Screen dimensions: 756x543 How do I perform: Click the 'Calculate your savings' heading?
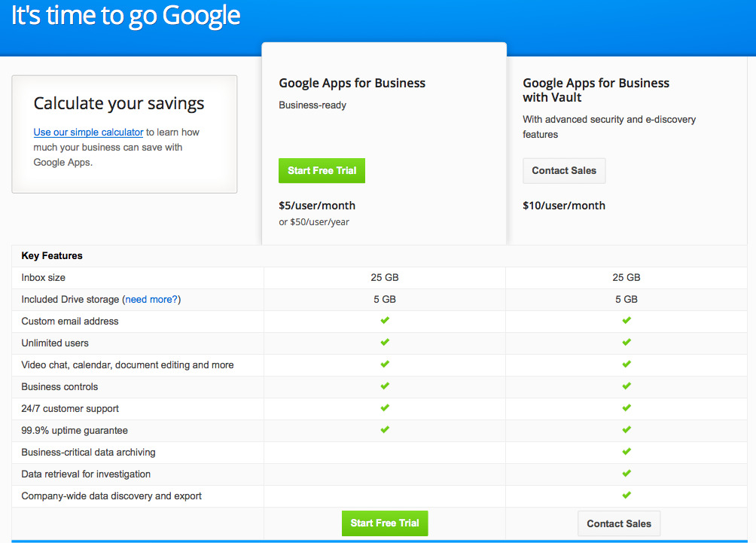(119, 104)
